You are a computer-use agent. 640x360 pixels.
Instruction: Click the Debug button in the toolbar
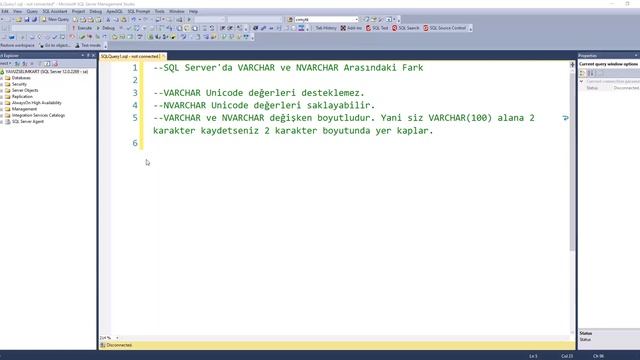106,28
